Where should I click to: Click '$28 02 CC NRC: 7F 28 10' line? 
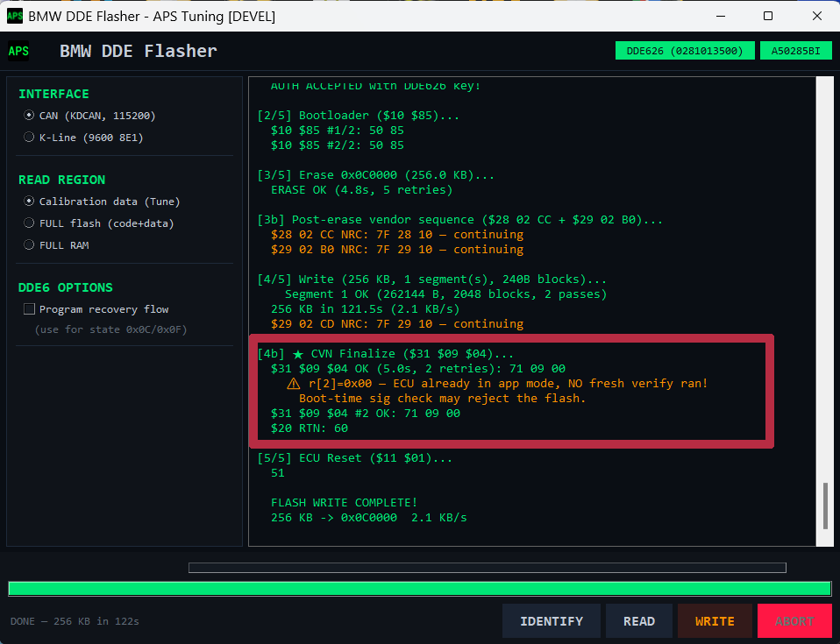[x=397, y=235]
